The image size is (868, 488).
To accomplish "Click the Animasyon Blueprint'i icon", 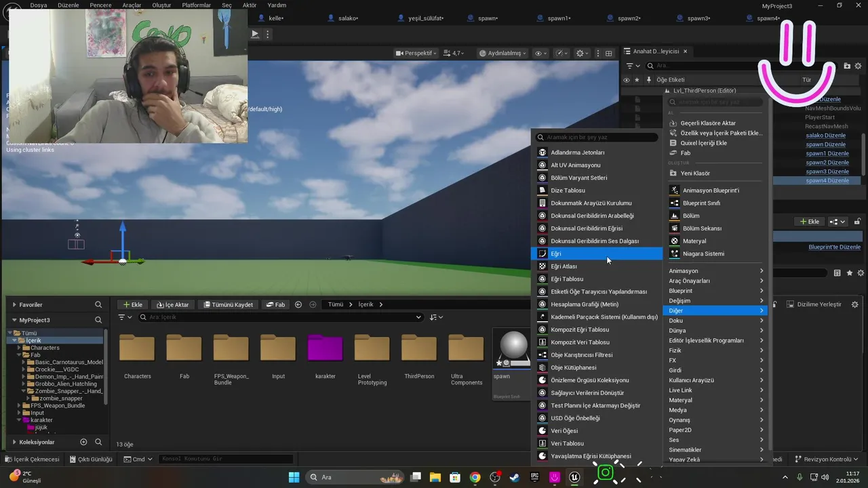I will tap(674, 190).
